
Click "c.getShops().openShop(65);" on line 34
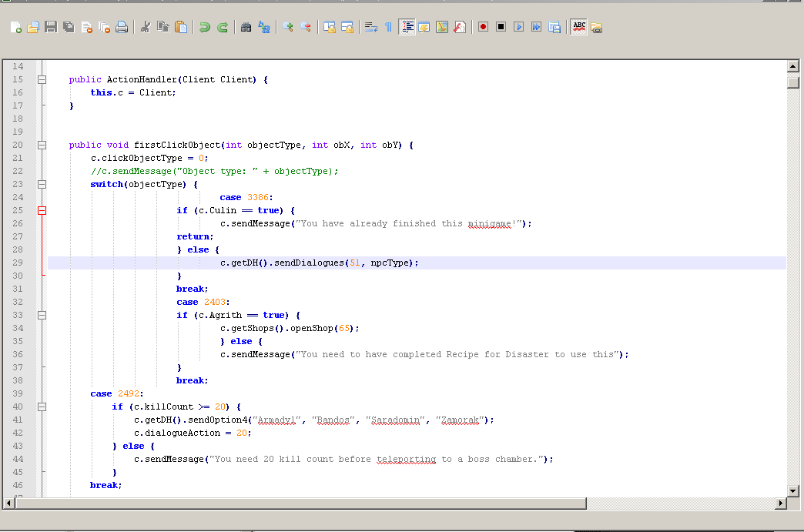point(290,328)
